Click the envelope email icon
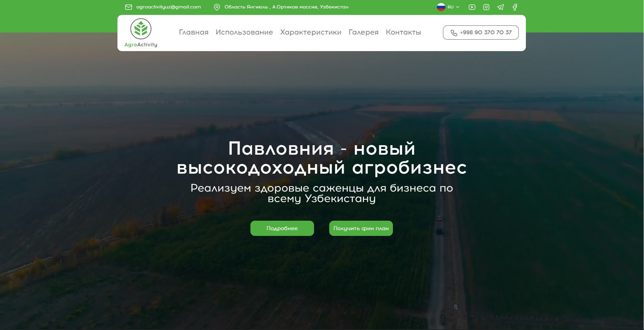Screen dimensions: 644x330 (129, 7)
